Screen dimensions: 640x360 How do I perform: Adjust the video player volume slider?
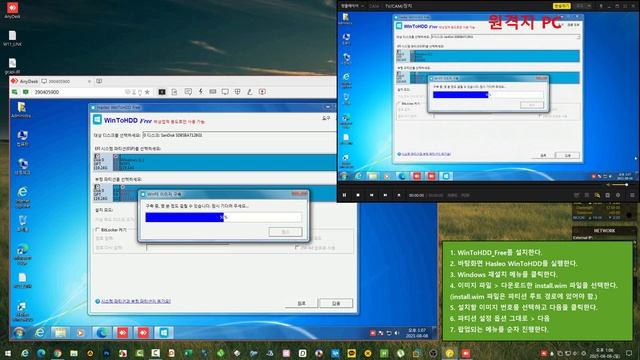tap(620, 185)
